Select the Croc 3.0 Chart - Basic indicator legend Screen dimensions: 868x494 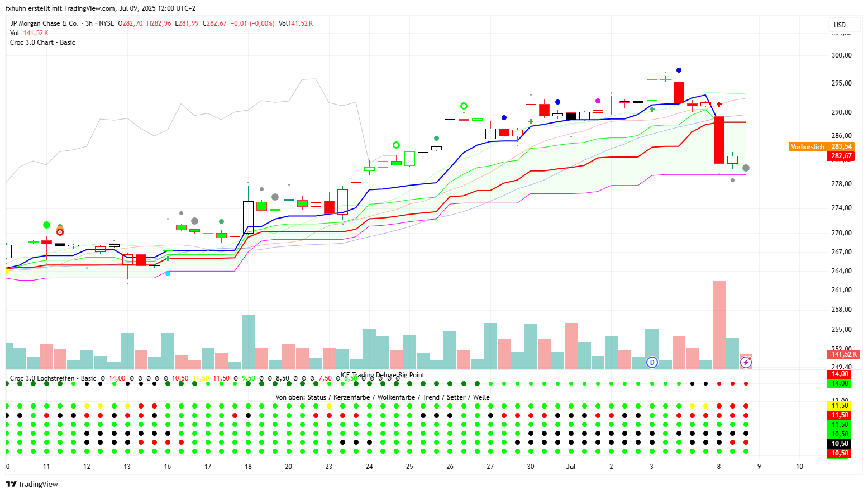pos(42,42)
